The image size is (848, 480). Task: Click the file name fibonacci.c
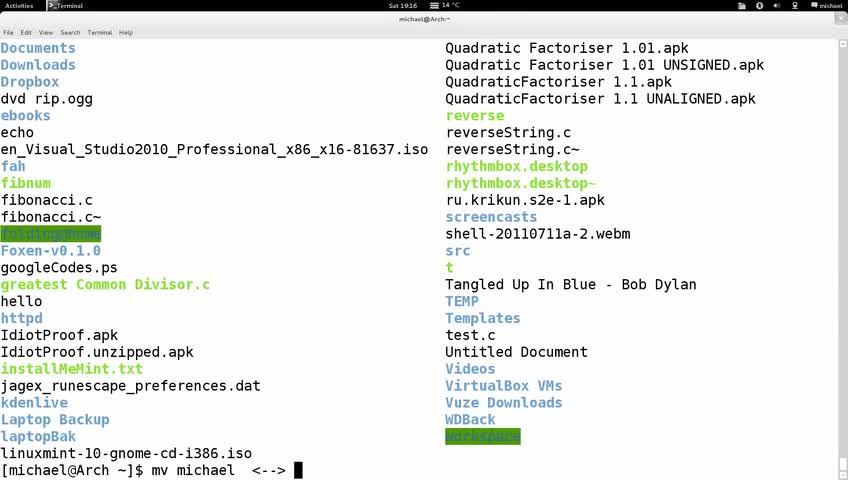[x=47, y=200]
